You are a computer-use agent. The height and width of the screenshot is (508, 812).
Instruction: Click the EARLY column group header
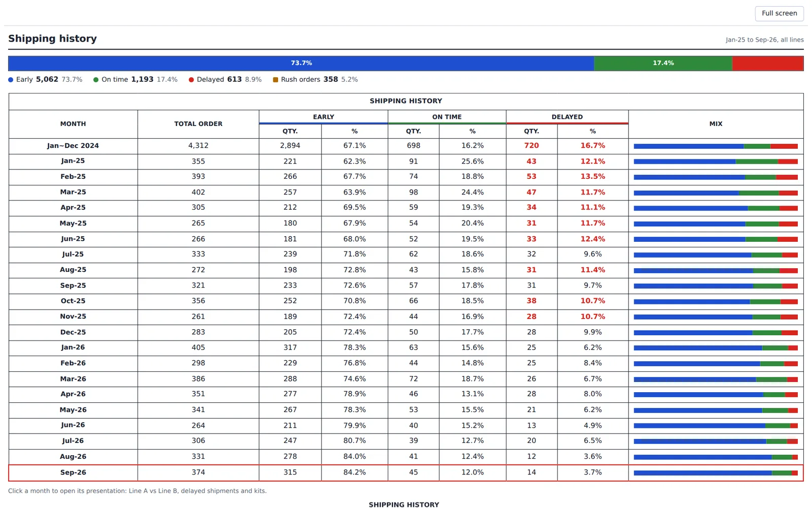tap(324, 117)
